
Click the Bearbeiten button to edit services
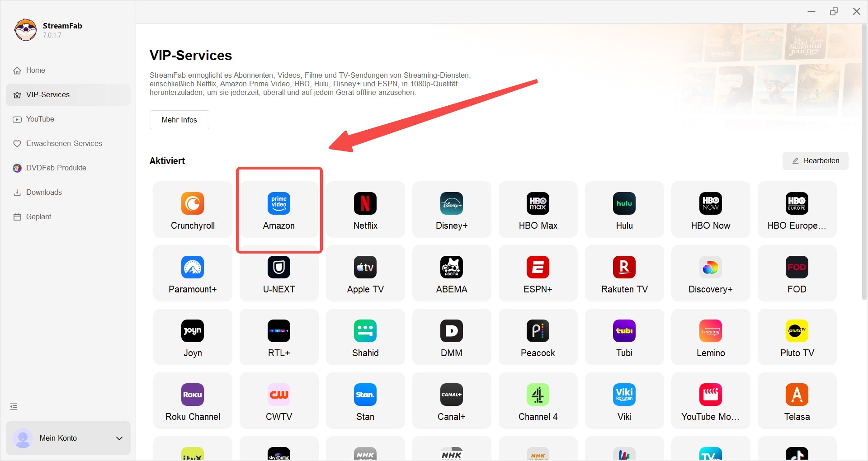[815, 160]
